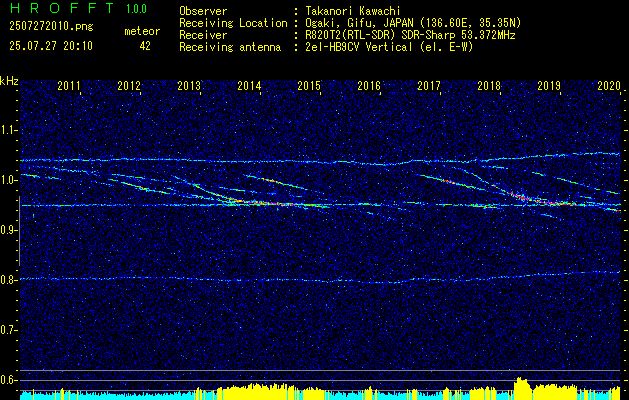Select the R820T2(RTL-SDR) SDR-Sharp 53.372MHz text
629x400 pixels.
410,35
